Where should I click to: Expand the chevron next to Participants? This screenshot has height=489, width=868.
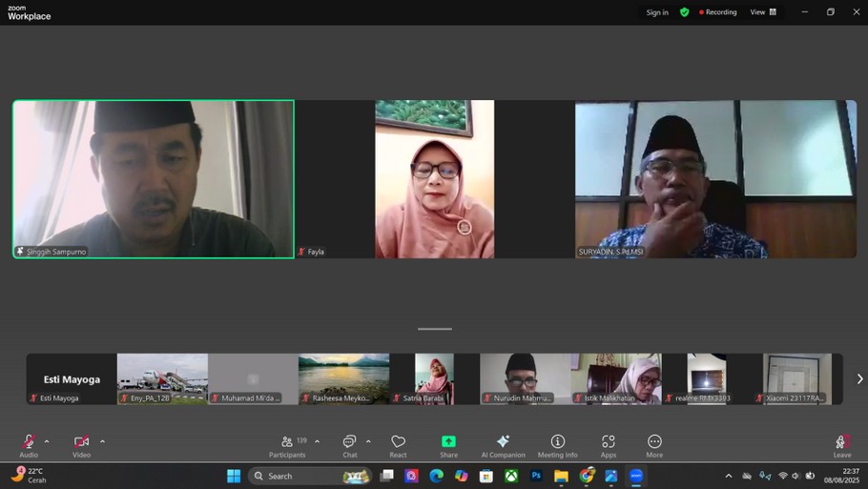(x=318, y=441)
